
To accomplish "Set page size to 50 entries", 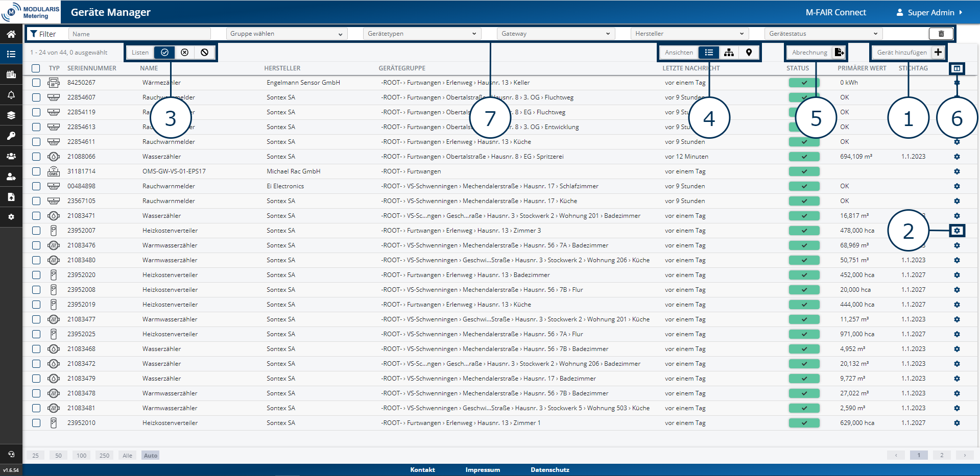I will coord(58,456).
